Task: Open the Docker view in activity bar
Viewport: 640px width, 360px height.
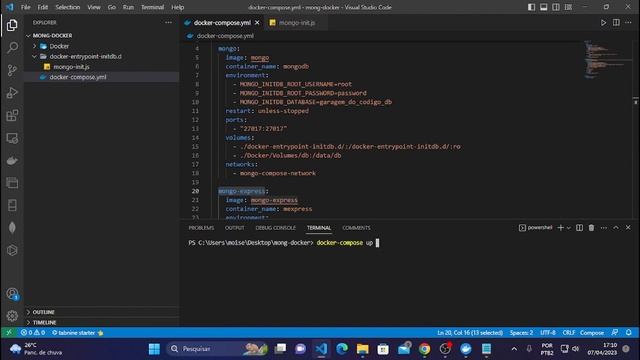Action: click(12, 160)
